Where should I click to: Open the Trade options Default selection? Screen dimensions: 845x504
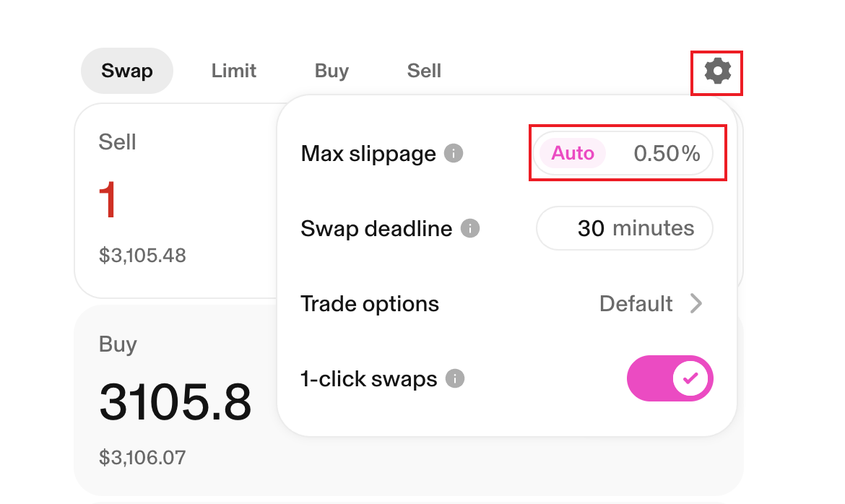coord(636,304)
